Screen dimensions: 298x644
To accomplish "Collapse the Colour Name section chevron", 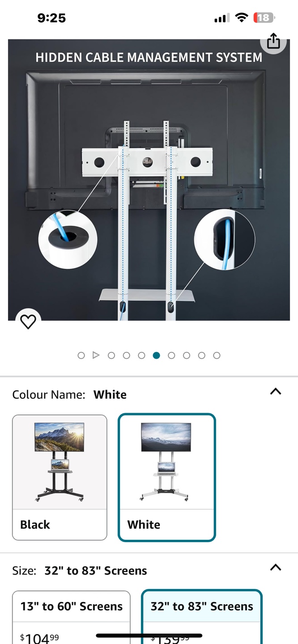I will pyautogui.click(x=276, y=391).
